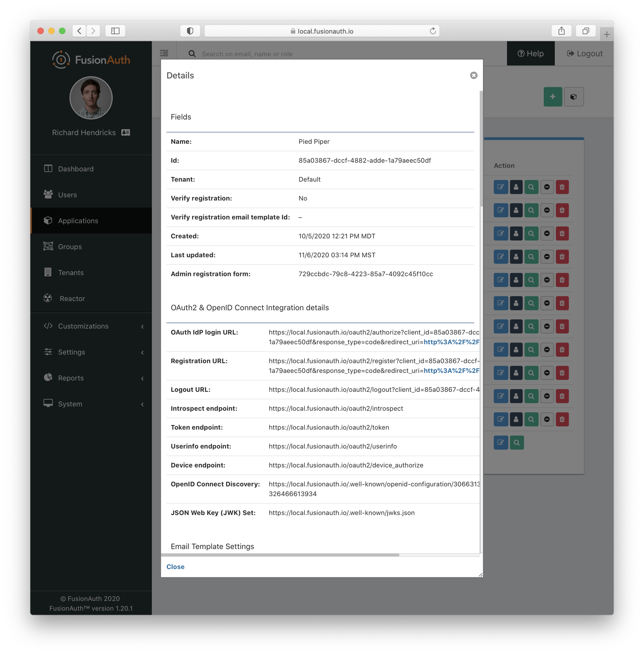Expand the Customizations menu

tap(91, 326)
